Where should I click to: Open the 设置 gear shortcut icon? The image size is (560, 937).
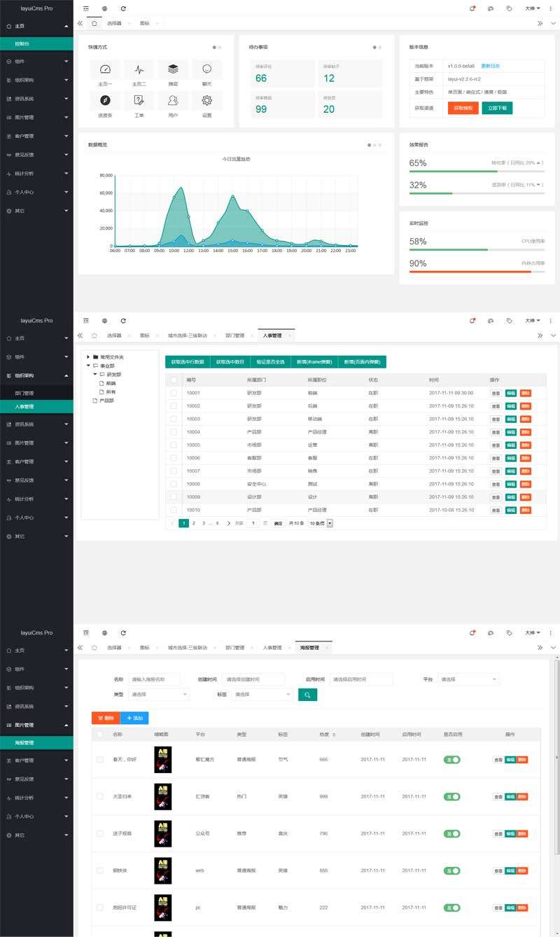coord(206,100)
